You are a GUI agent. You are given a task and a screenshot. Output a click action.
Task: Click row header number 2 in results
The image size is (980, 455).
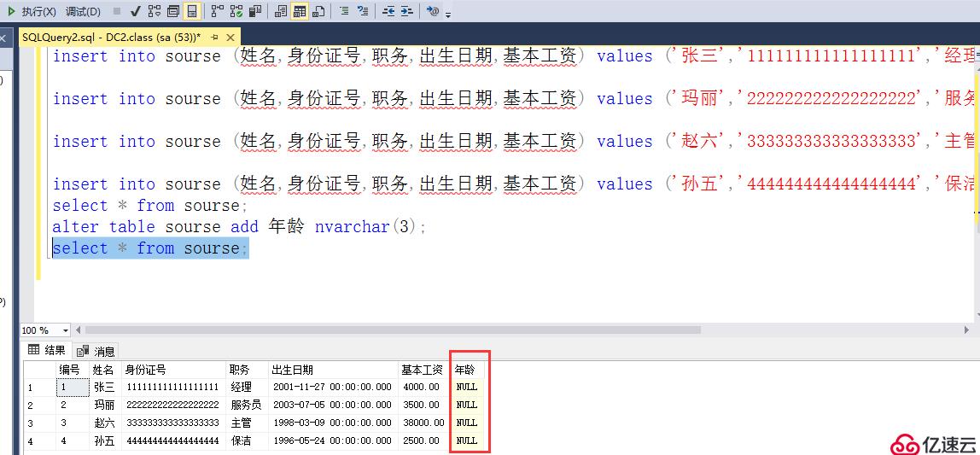point(40,405)
